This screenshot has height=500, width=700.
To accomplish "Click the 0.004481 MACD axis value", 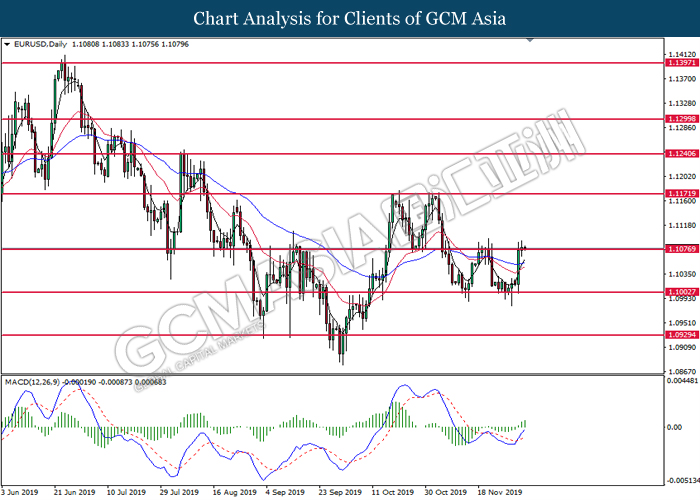I will [682, 381].
